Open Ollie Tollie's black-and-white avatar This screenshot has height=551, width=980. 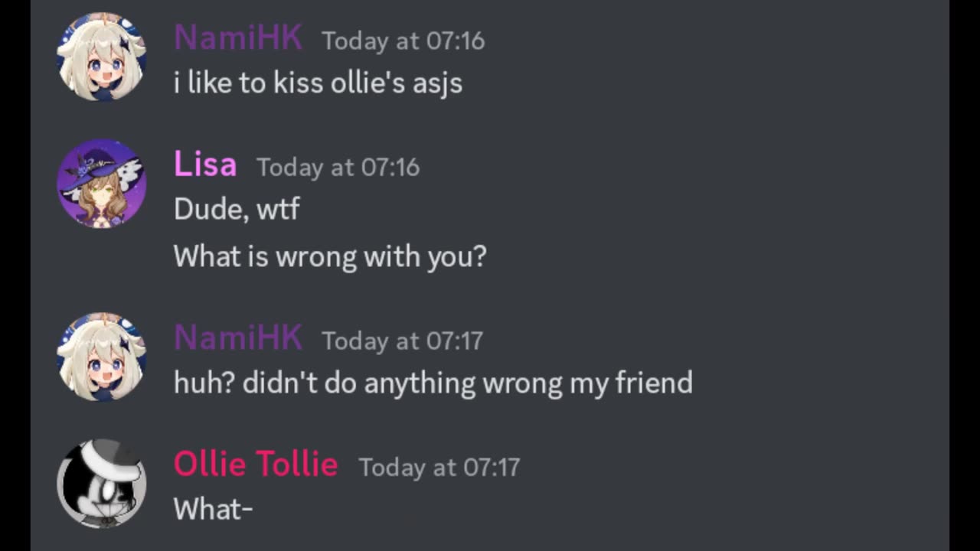(x=101, y=484)
